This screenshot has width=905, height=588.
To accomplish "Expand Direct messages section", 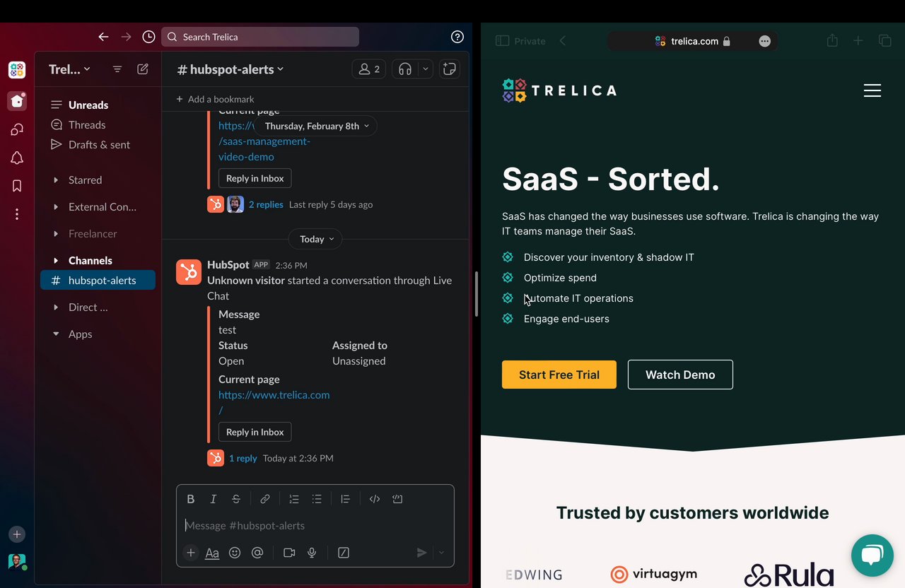I will tap(56, 307).
